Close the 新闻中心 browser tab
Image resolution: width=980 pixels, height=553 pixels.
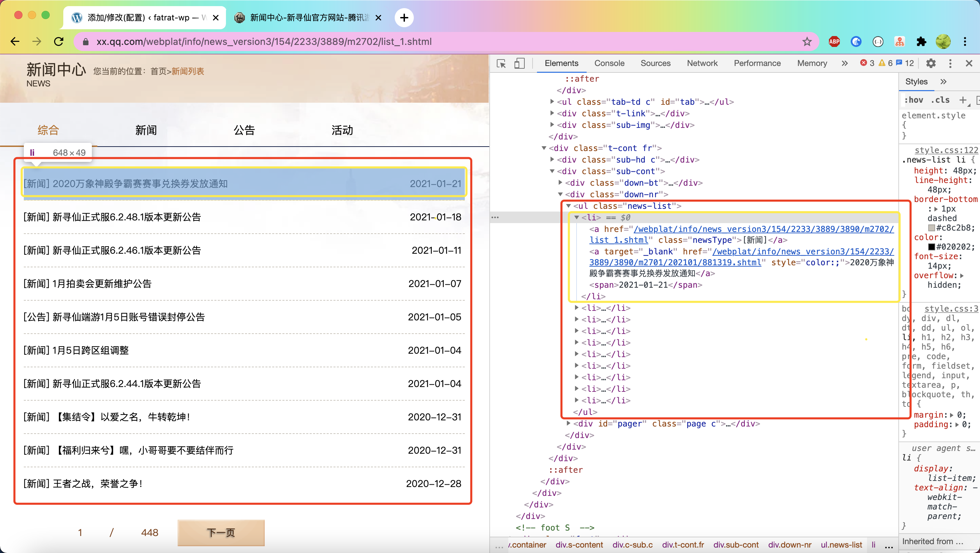[x=378, y=17]
